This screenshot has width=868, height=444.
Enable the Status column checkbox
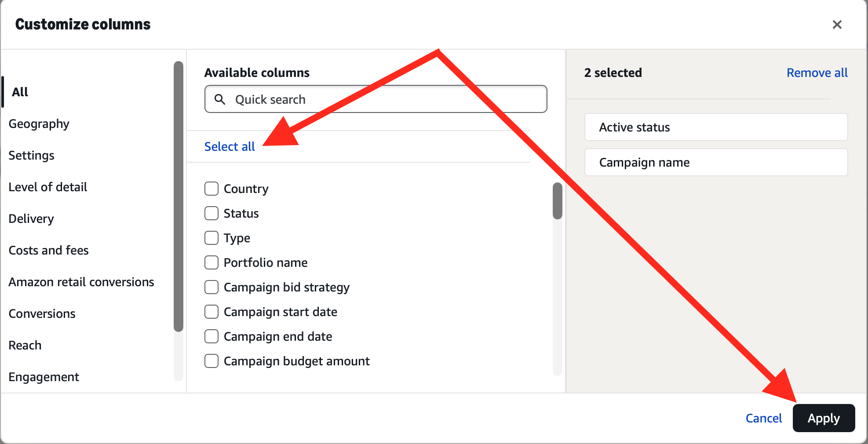(x=212, y=213)
